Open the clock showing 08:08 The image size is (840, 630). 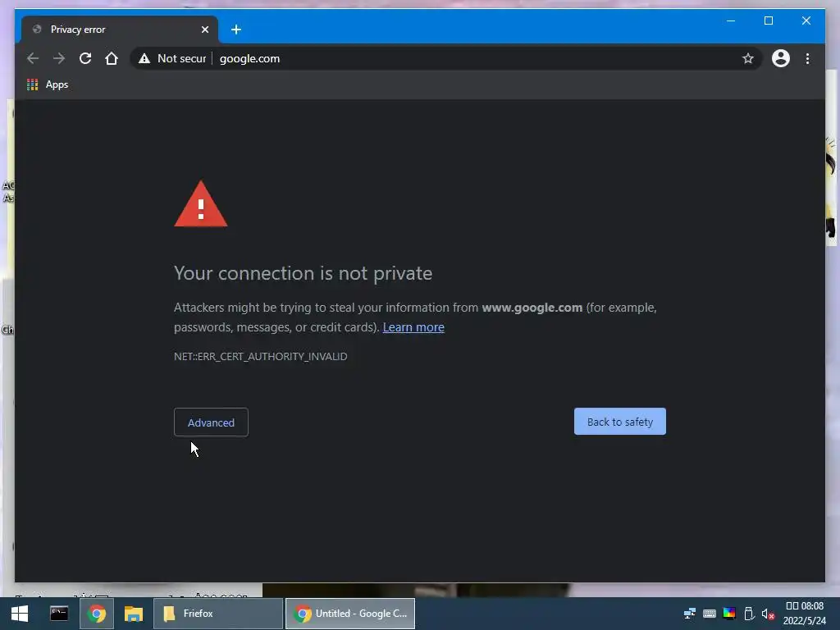coord(805,614)
